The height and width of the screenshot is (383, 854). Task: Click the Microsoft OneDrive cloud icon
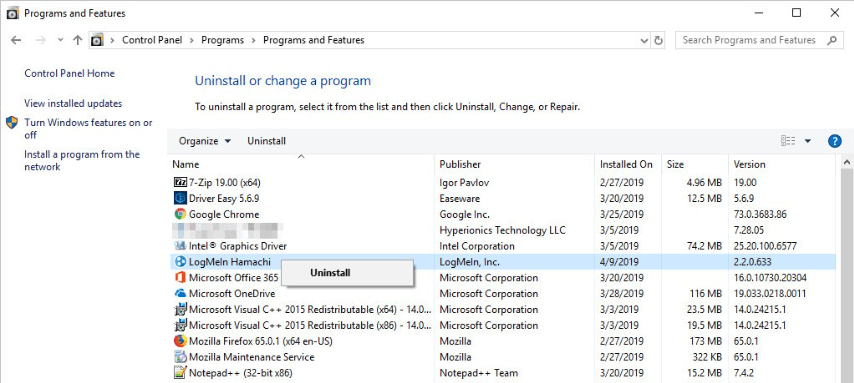180,294
